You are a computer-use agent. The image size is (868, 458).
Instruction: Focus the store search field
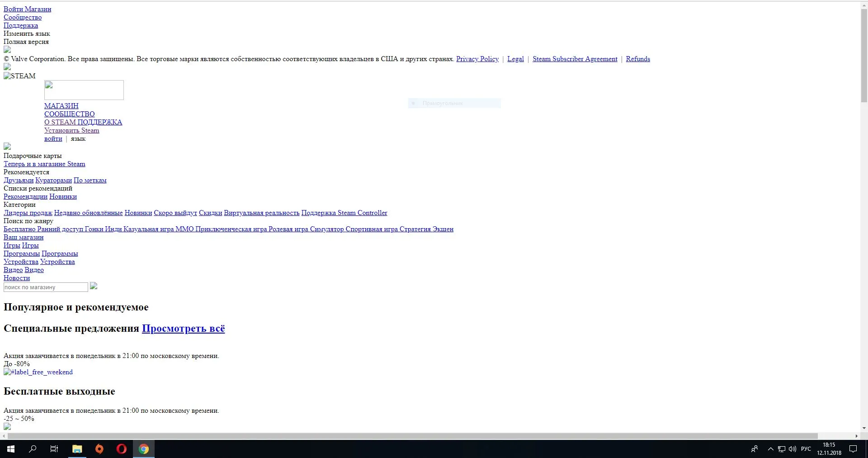click(x=46, y=287)
